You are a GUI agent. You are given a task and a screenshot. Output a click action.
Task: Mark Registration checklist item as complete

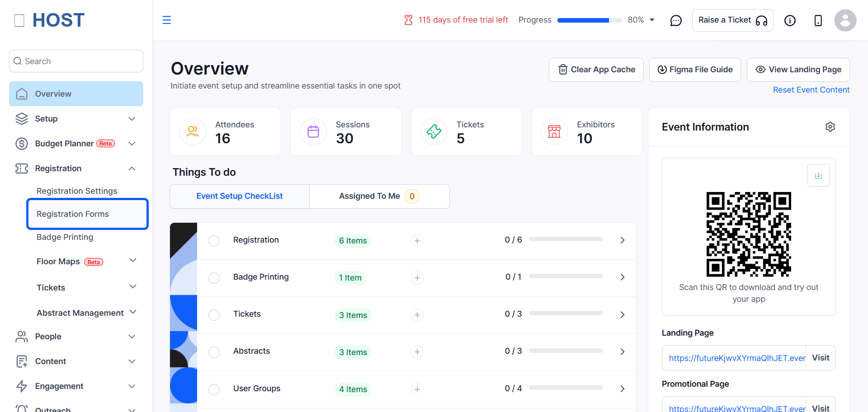pos(214,241)
